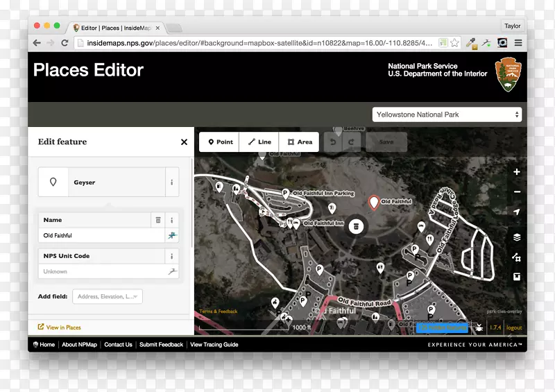The height and width of the screenshot is (392, 555).
Task: Remove the Name field with trash icon
Action: point(158,220)
